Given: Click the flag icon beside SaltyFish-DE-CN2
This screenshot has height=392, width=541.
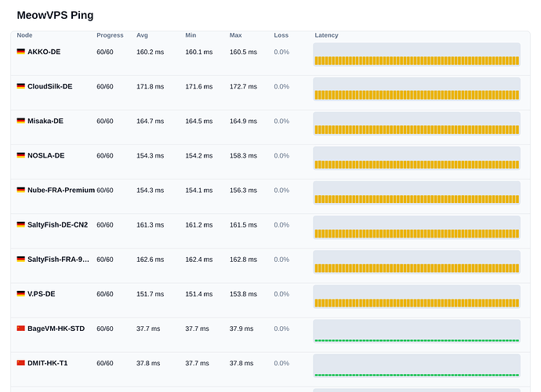Looking at the screenshot, I should point(20,224).
